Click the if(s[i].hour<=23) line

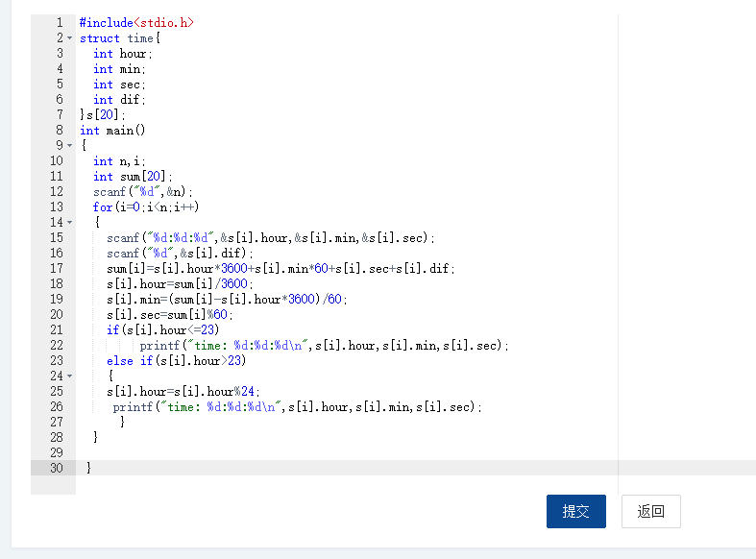[x=163, y=330]
